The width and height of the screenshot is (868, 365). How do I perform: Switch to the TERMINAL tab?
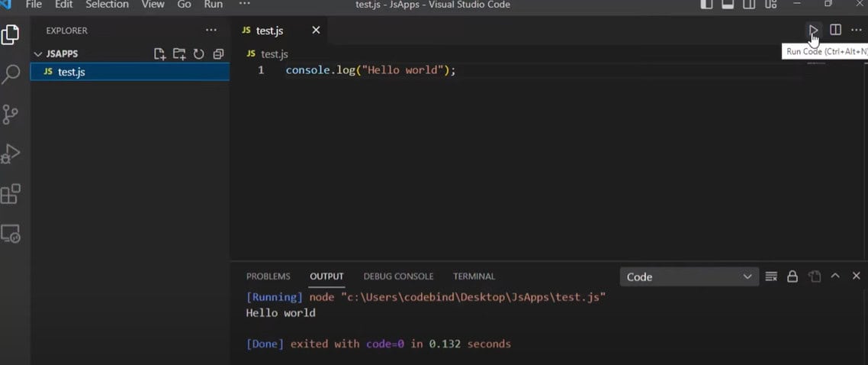click(x=474, y=276)
